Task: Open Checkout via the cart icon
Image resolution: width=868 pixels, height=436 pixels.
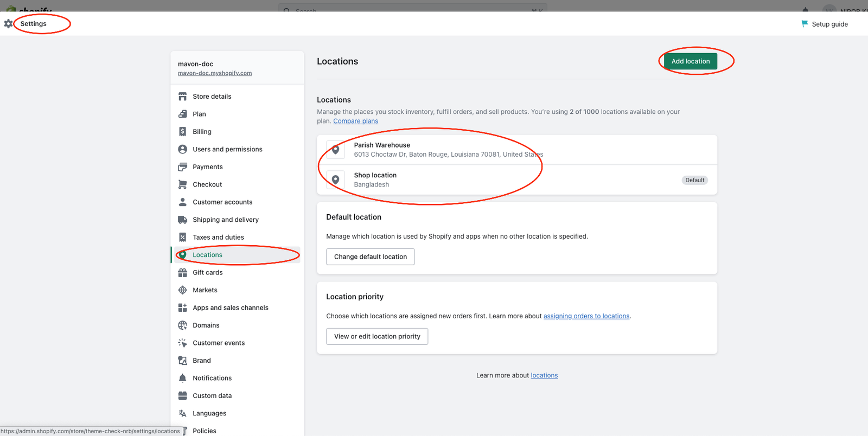Action: [183, 184]
